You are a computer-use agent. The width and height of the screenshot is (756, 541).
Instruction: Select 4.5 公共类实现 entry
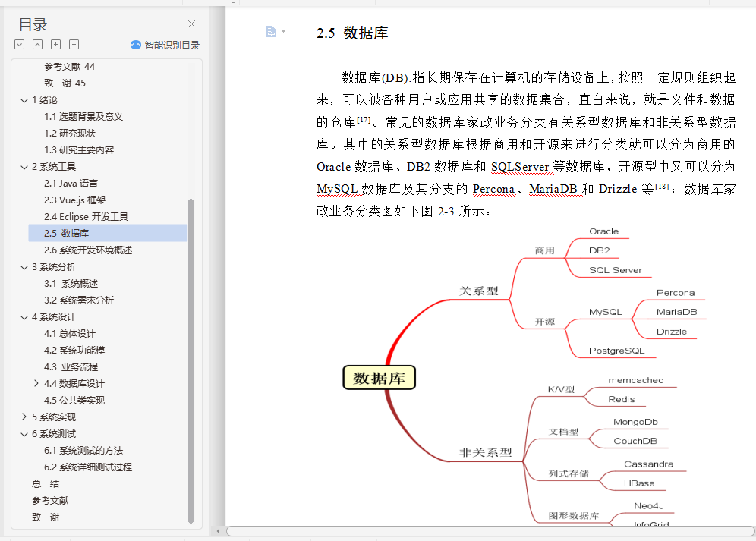pos(74,401)
